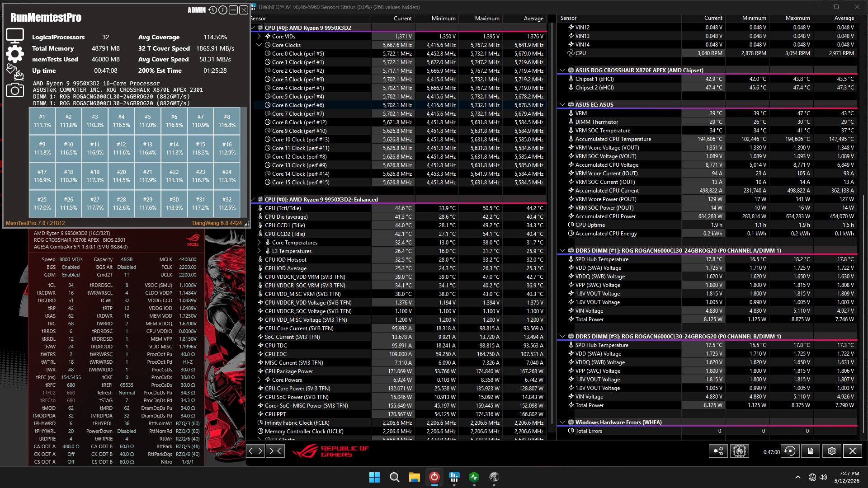Select the DIMM Thermistor row
The height and width of the screenshot is (488, 868).
(x=708, y=122)
